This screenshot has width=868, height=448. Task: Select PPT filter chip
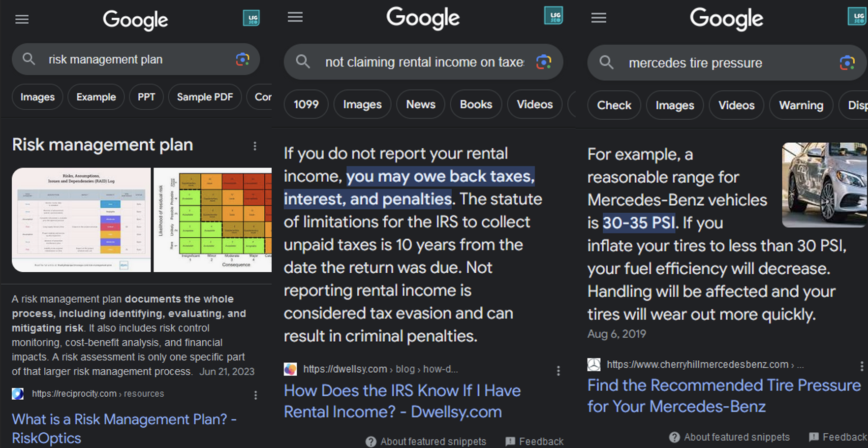(x=146, y=97)
